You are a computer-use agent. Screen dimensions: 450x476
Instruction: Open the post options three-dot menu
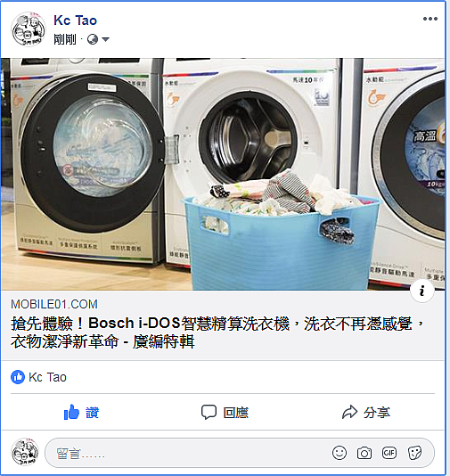[x=430, y=19]
